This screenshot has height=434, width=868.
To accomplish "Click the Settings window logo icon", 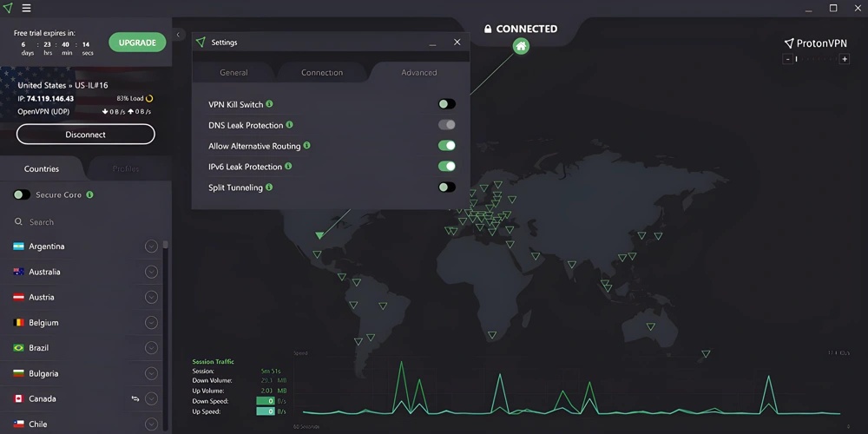I will (x=201, y=42).
